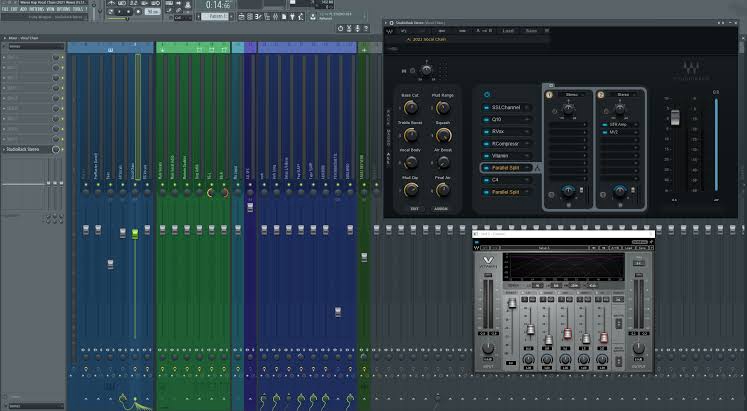Image resolution: width=747 pixels, height=411 pixels.
Task: Click the Save button in StudioRack
Action: (x=531, y=31)
